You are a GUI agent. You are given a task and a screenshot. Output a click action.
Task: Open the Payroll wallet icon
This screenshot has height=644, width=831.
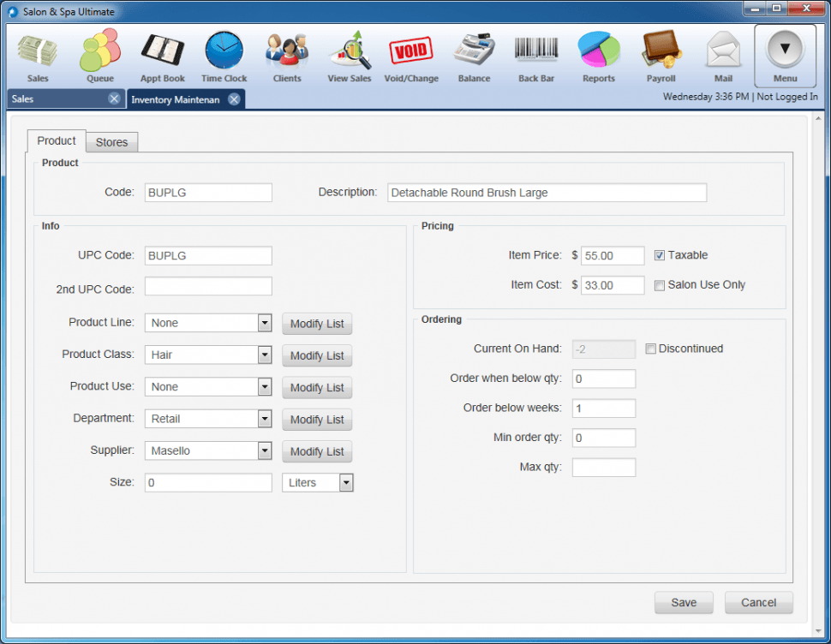(x=661, y=53)
